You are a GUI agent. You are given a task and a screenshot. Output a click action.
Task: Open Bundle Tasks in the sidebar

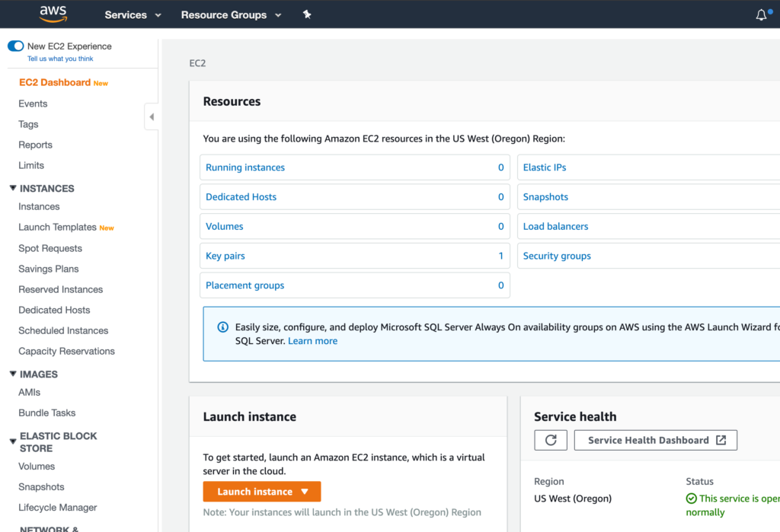pyautogui.click(x=47, y=413)
